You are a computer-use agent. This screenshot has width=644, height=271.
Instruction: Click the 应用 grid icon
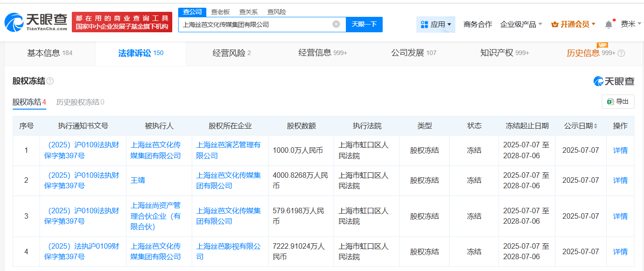pyautogui.click(x=424, y=25)
